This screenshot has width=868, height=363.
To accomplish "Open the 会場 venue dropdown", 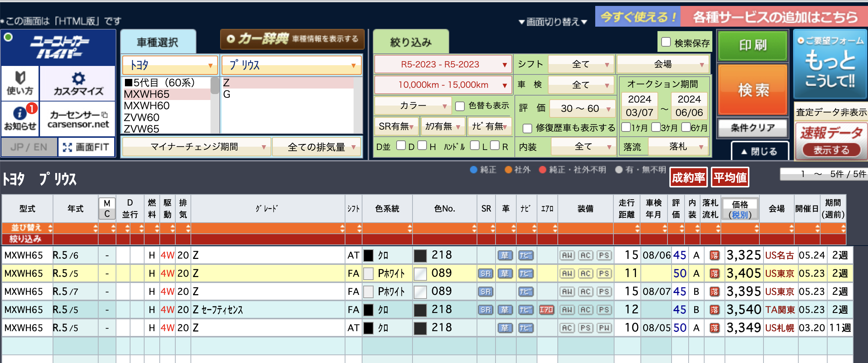I will click(663, 64).
